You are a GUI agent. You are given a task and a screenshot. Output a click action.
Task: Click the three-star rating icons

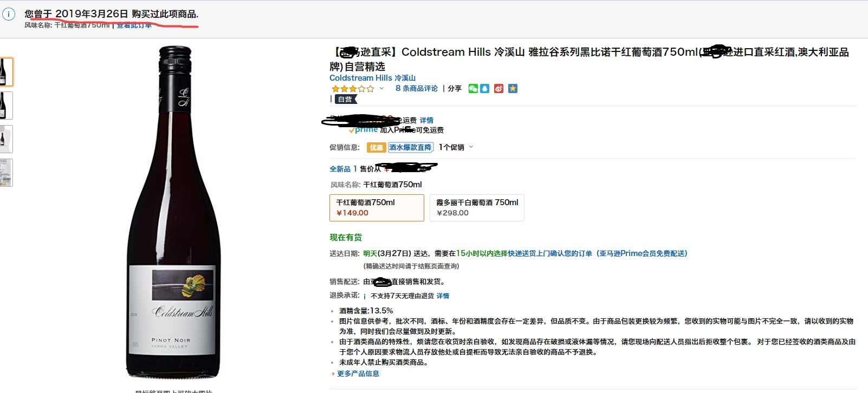click(353, 89)
